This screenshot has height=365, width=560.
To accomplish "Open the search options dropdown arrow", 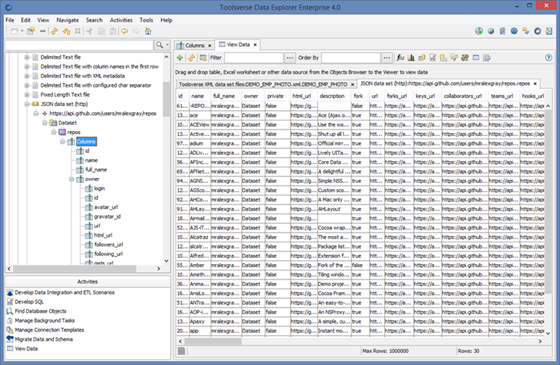I will (x=167, y=45).
